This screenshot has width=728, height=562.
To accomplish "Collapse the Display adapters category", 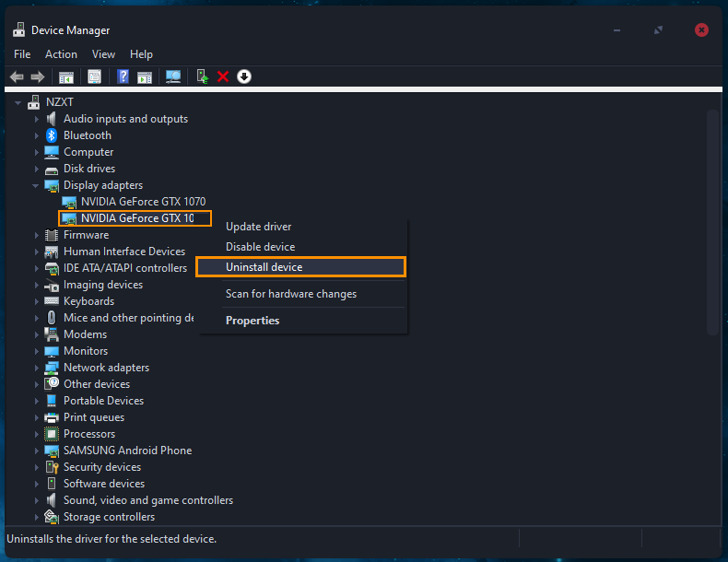I will (x=35, y=185).
